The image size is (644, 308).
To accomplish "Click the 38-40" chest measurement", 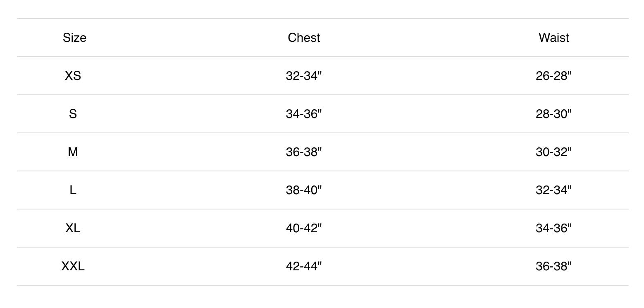I will (x=304, y=190).
